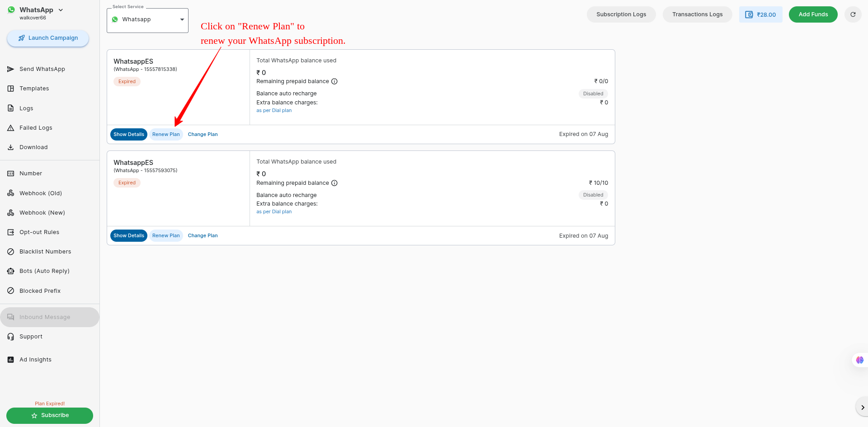
Task: Click Expired badge on 15557815338 card
Action: (x=127, y=82)
